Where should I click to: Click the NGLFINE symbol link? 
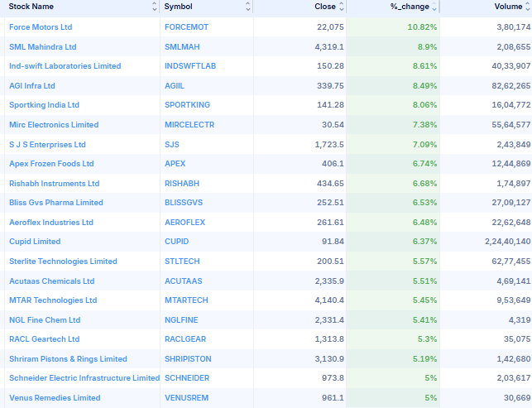click(x=181, y=320)
